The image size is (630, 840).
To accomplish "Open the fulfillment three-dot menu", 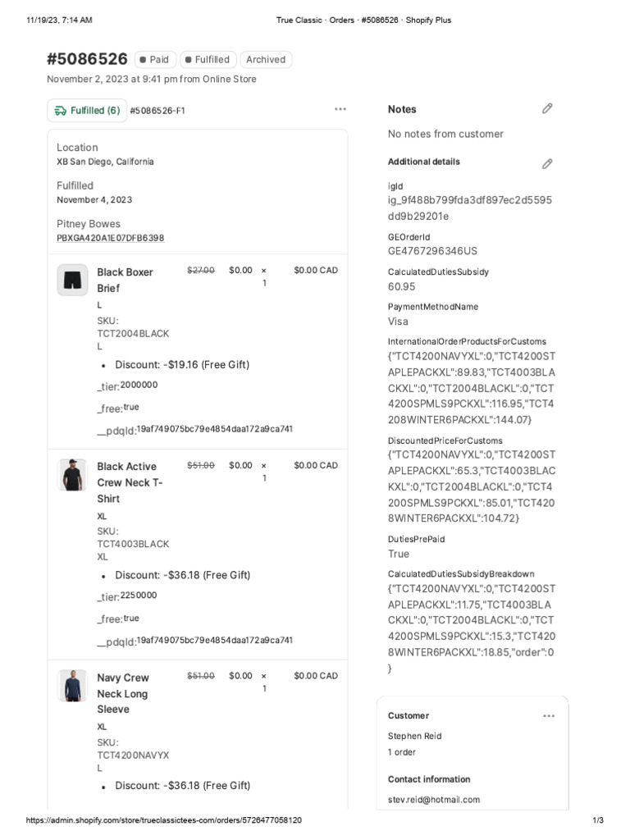I will pyautogui.click(x=340, y=109).
